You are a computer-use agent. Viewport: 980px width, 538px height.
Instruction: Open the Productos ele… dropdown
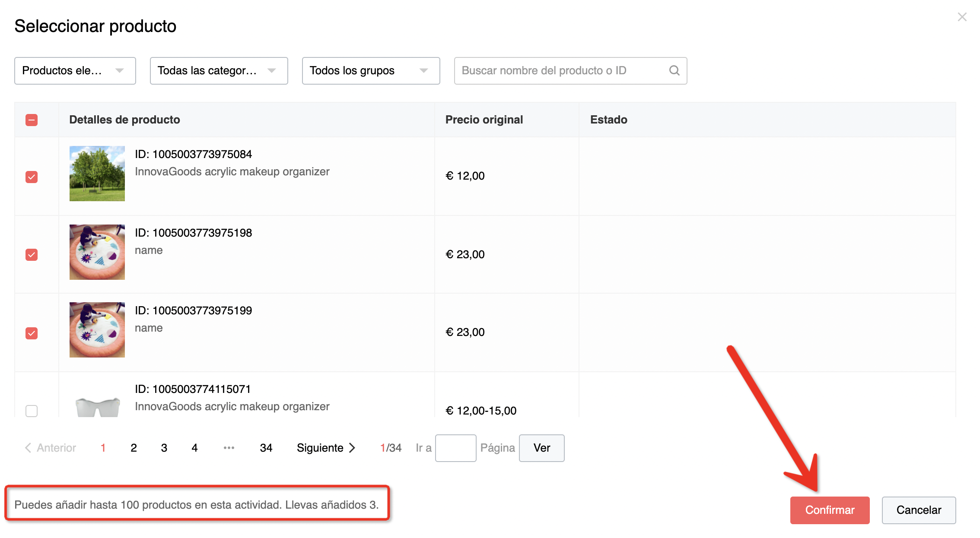(75, 71)
